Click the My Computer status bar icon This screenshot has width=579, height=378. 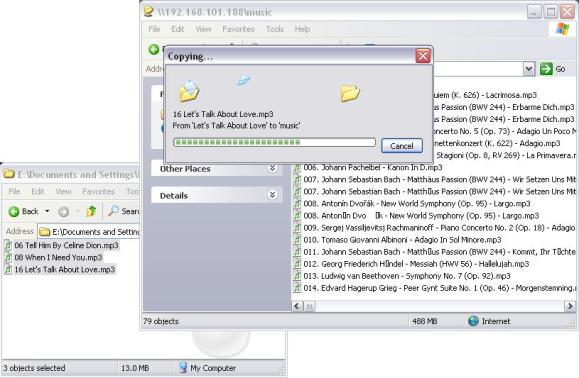[183, 368]
